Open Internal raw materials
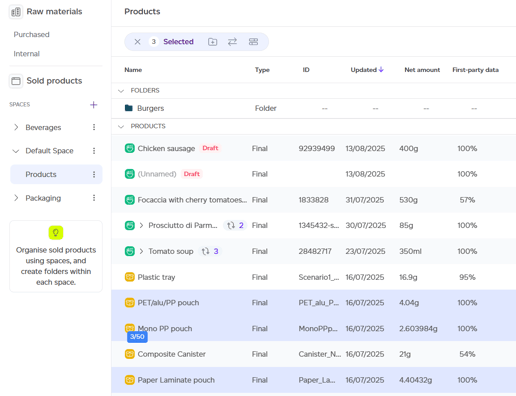The height and width of the screenshot is (396, 516). coord(26,54)
